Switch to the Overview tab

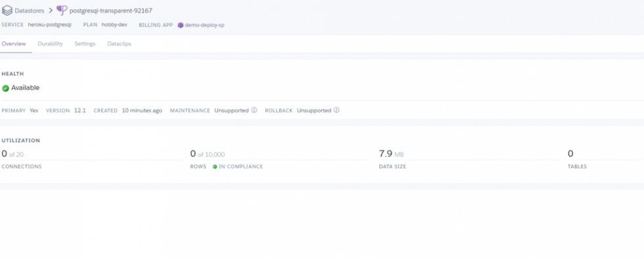(14, 43)
